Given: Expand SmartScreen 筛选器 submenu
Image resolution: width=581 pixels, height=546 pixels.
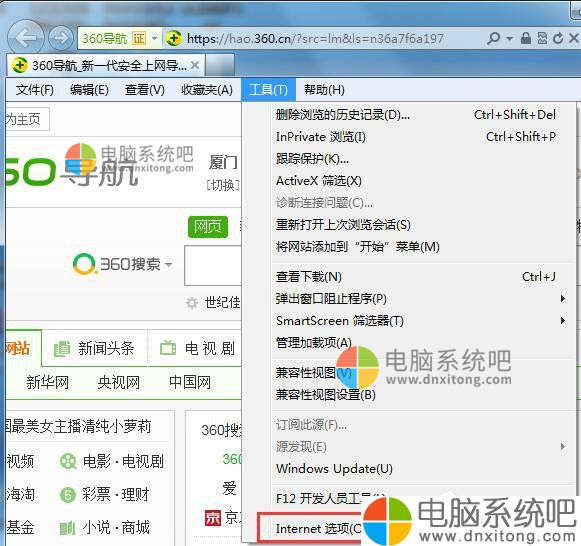Looking at the screenshot, I should pyautogui.click(x=563, y=320).
